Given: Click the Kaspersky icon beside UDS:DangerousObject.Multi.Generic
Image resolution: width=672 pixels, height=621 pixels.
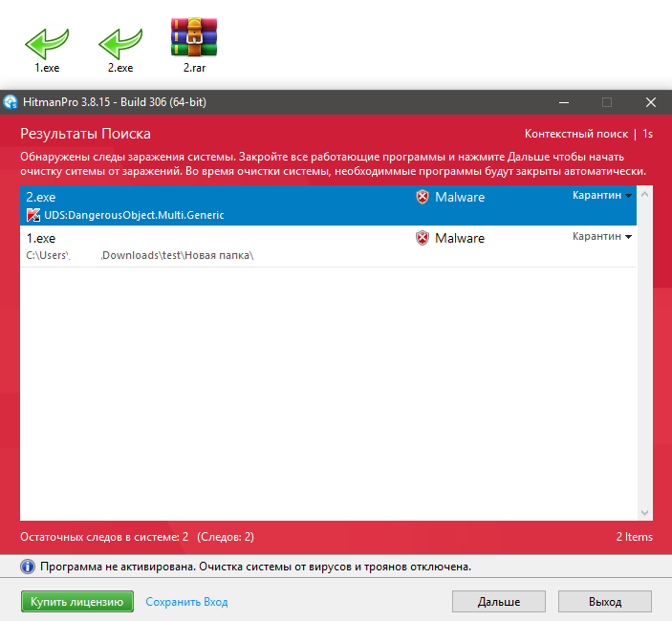Looking at the screenshot, I should click(33, 215).
